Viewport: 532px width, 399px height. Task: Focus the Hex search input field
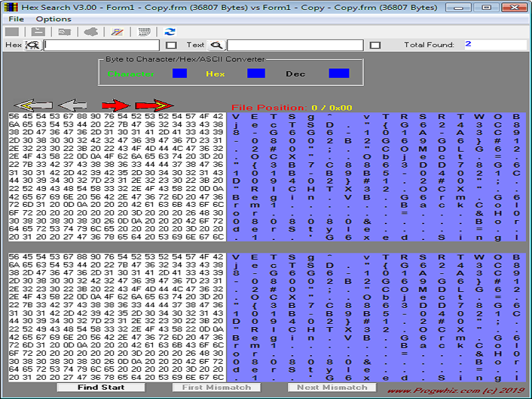click(101, 45)
